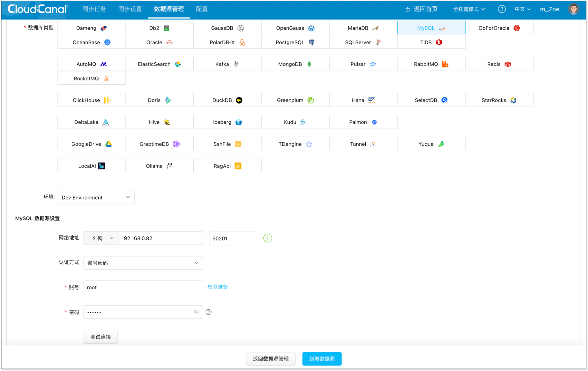
Task: Click the 测试连接 button
Action: click(100, 337)
